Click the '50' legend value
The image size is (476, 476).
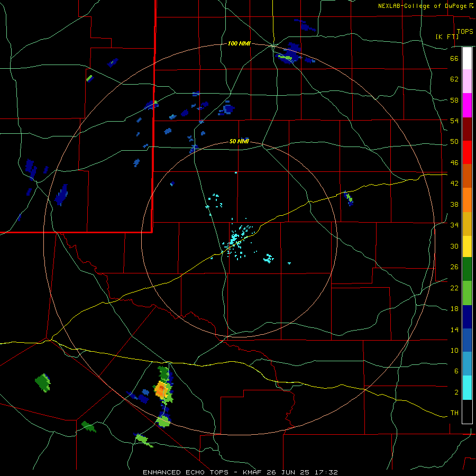[x=454, y=142]
